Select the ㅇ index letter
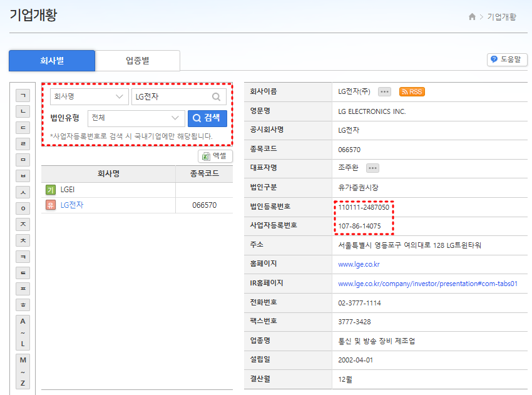 (x=23, y=208)
